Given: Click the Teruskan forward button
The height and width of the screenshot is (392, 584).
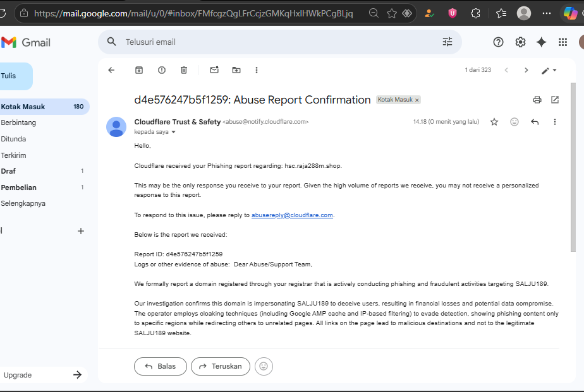Looking at the screenshot, I should click(221, 366).
